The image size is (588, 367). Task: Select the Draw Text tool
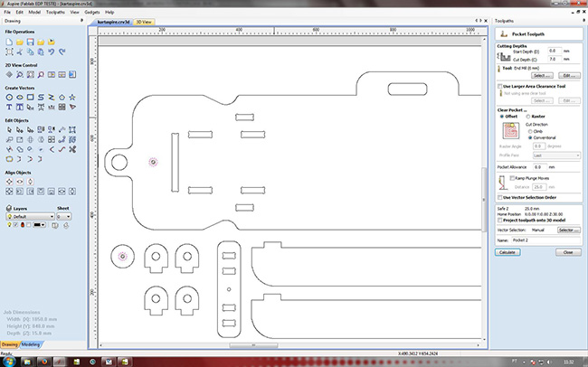[9, 107]
